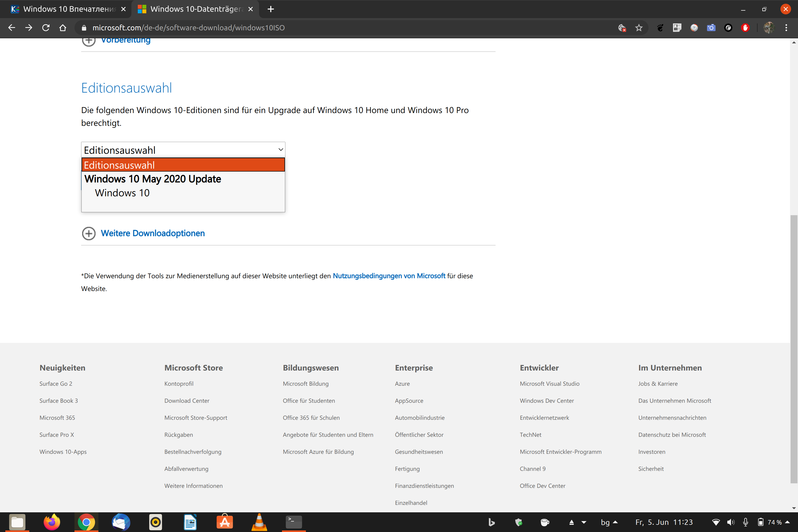Image resolution: width=798 pixels, height=532 pixels.
Task: Click the page vertical scrollbar thumb
Action: pyautogui.click(x=793, y=349)
